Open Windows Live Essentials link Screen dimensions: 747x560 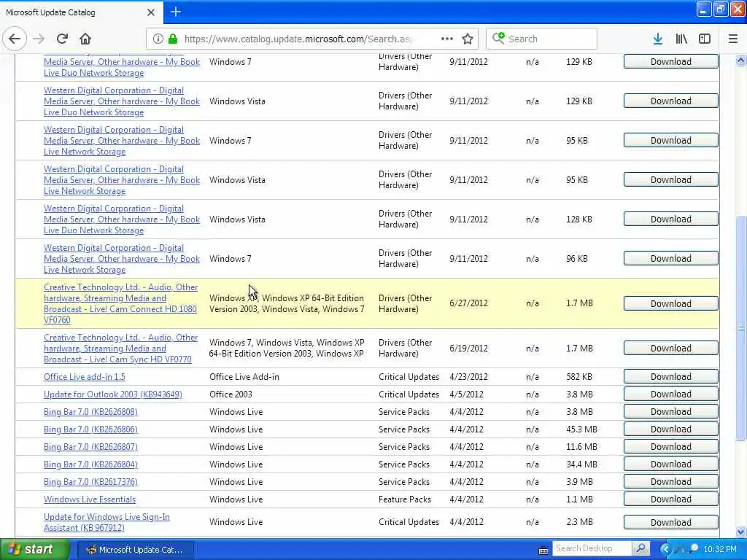click(x=90, y=499)
